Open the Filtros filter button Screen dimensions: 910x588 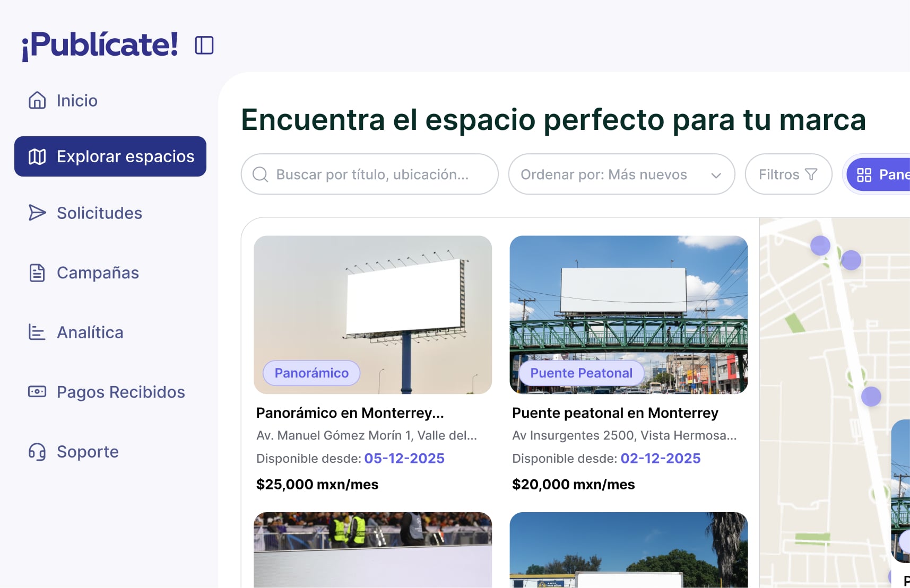tap(788, 174)
